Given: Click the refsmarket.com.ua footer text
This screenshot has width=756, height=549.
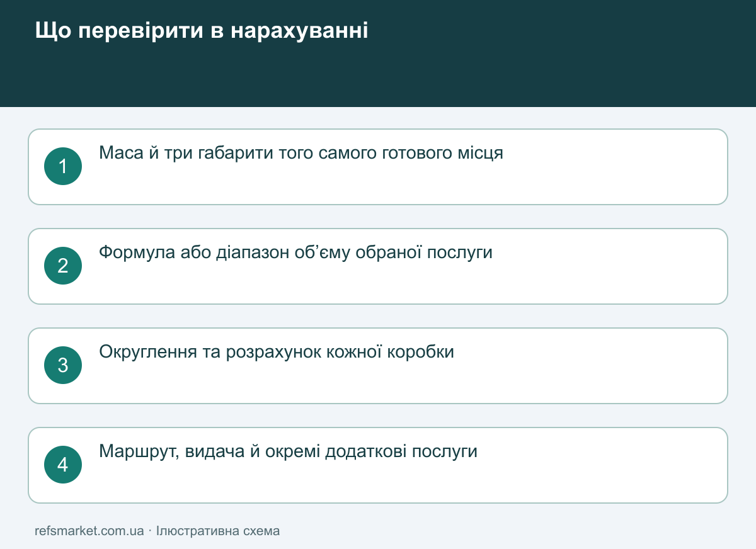Looking at the screenshot, I should click(89, 531).
